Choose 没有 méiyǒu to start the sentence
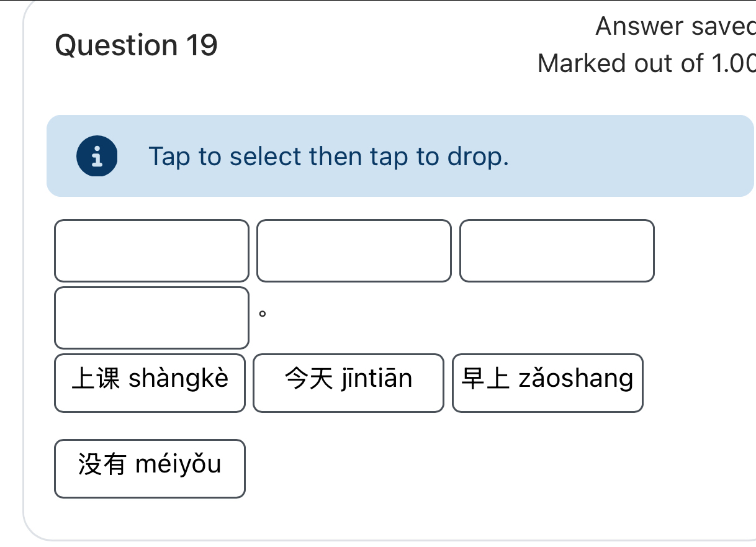Viewport: 756px width, 547px height. point(150,469)
